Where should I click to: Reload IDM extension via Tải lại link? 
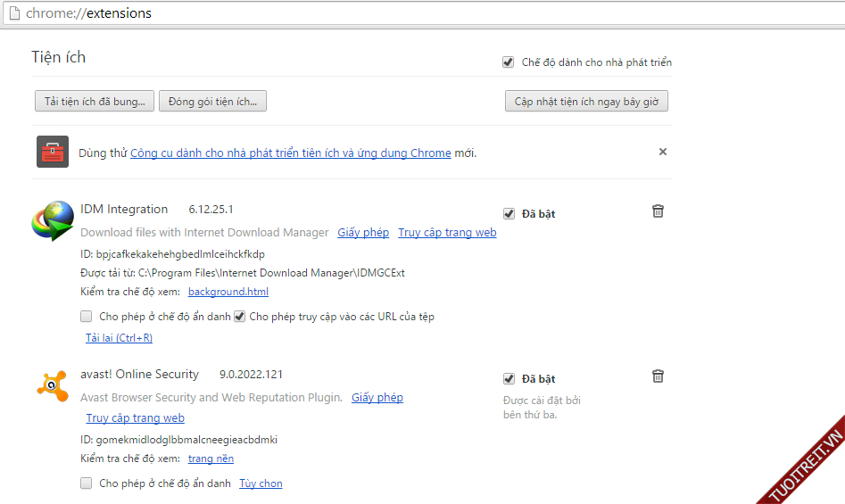pos(119,338)
